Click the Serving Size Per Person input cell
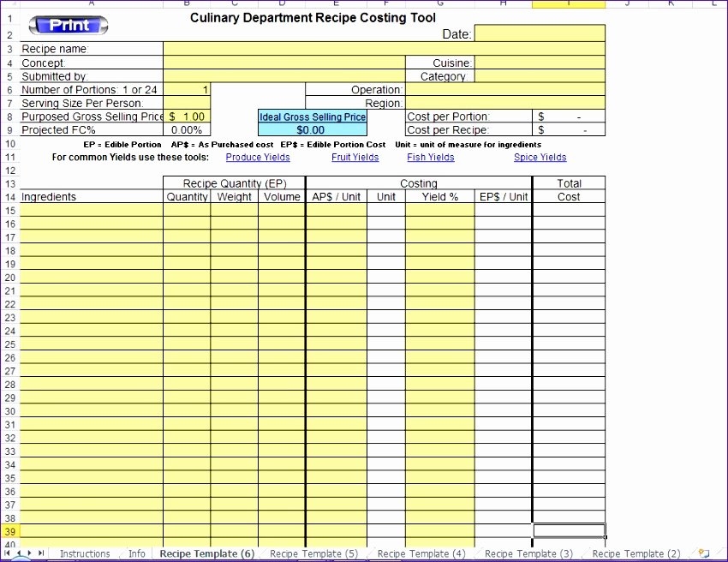 (x=187, y=103)
